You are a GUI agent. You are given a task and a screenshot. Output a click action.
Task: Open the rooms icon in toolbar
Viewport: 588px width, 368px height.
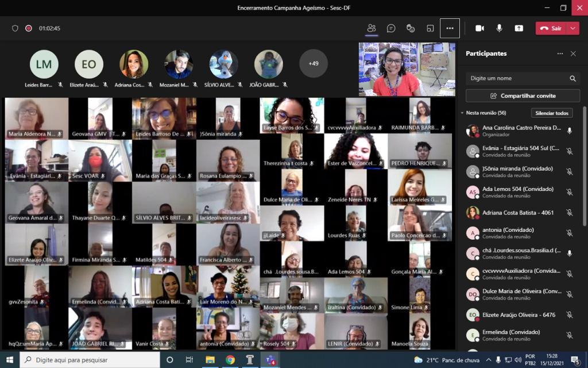(430, 28)
